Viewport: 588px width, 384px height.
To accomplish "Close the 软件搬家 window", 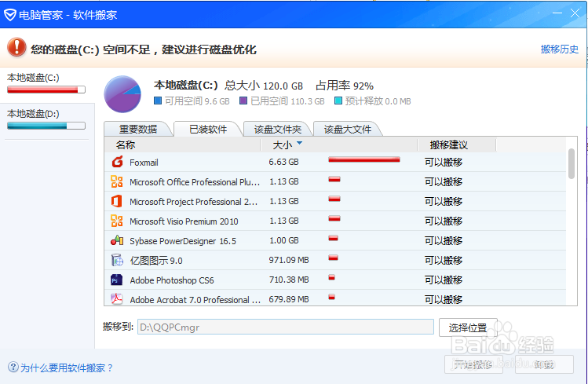I will tap(575, 13).
